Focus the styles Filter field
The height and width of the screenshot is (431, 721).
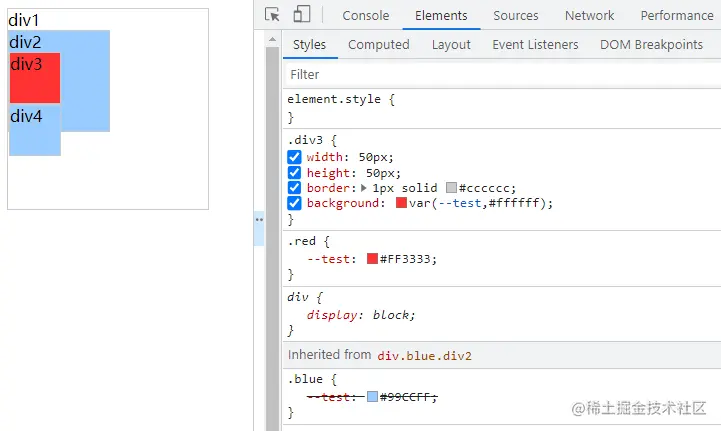[x=503, y=75]
